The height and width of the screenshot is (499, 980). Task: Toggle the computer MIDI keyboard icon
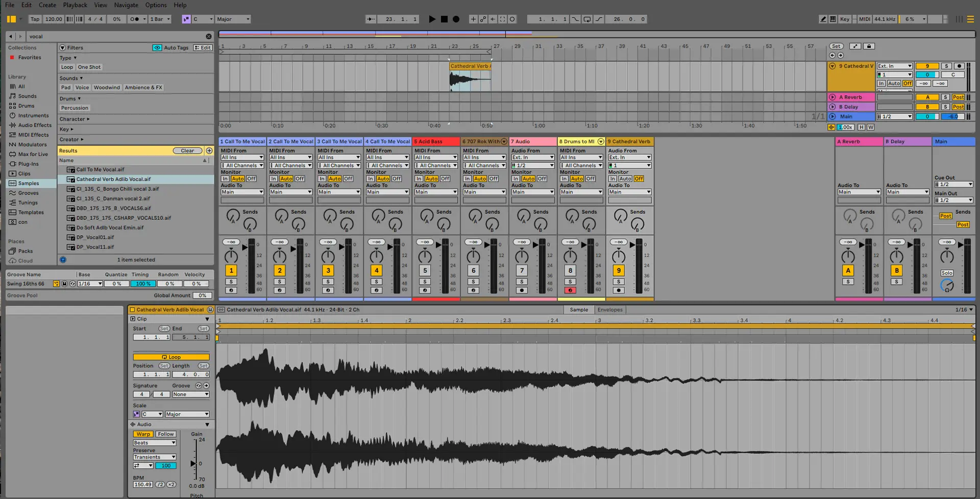pos(832,19)
